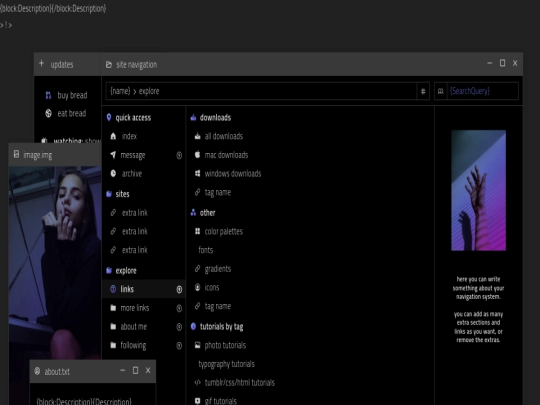Open the tag name link under downloads
The height and width of the screenshot is (405, 540).
point(218,192)
